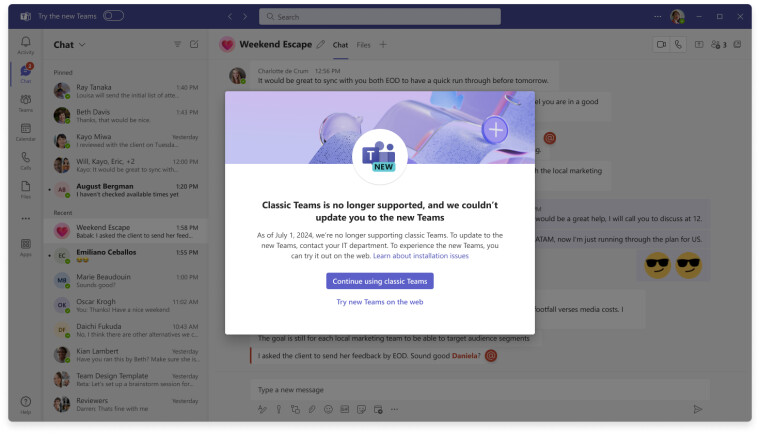The image size is (760, 434).
Task: Click Try new Teams on the web link
Action: point(380,301)
